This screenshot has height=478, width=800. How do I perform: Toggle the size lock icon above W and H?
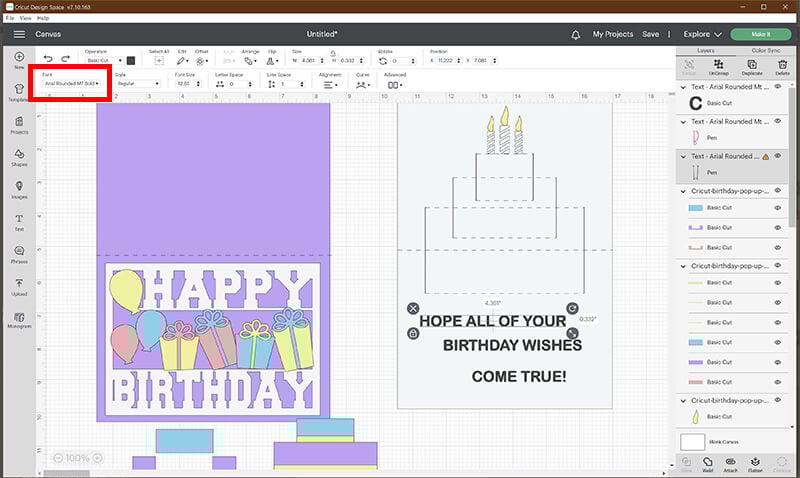[333, 53]
